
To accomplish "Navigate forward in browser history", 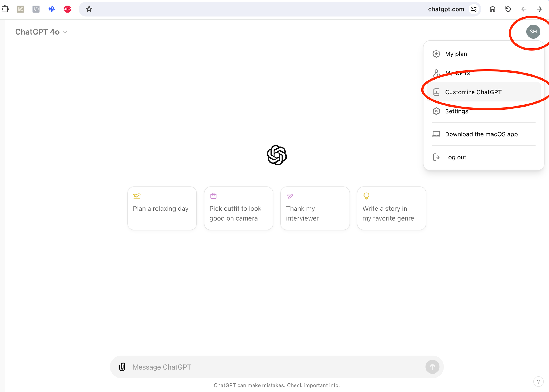I will click(x=539, y=9).
